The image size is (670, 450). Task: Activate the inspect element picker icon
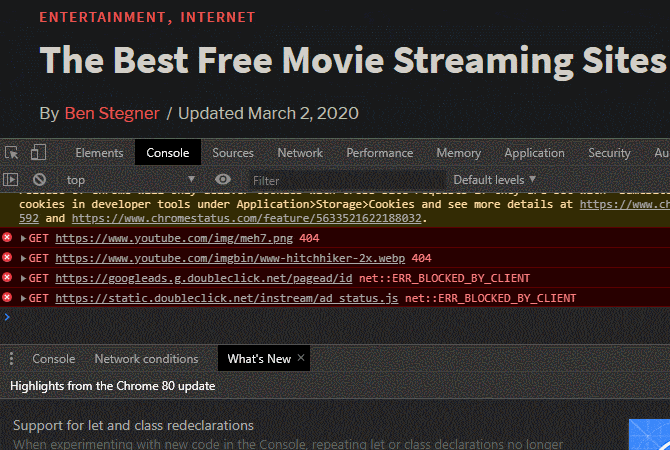12,153
